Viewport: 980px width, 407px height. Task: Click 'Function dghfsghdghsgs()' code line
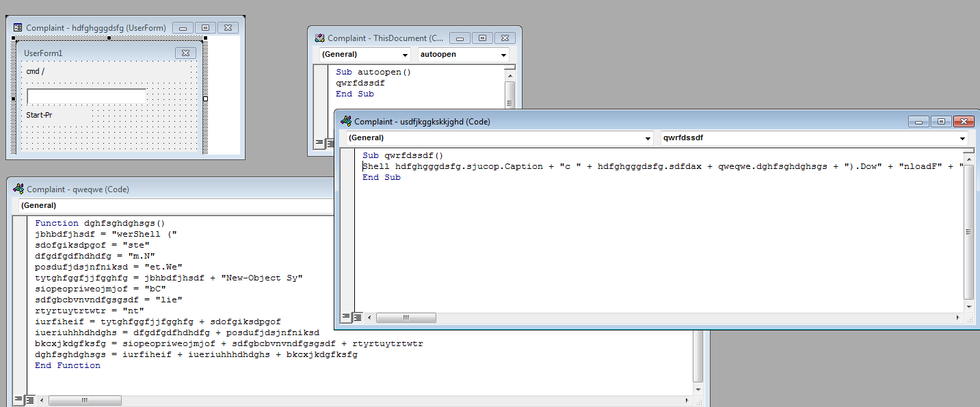tap(100, 222)
